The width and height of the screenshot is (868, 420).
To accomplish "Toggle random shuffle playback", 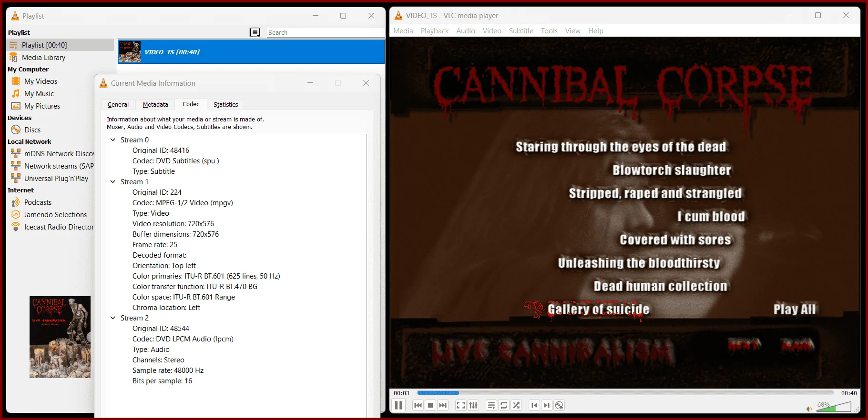I will 516,405.
